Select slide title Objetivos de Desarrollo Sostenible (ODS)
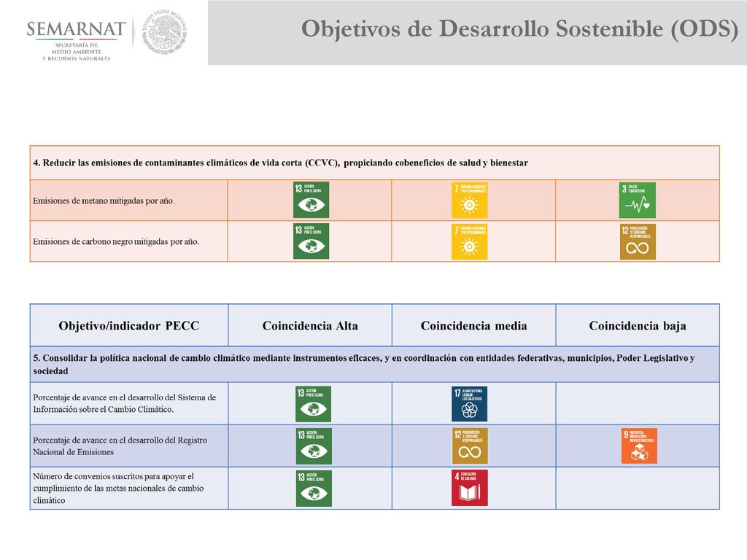 coord(519,28)
